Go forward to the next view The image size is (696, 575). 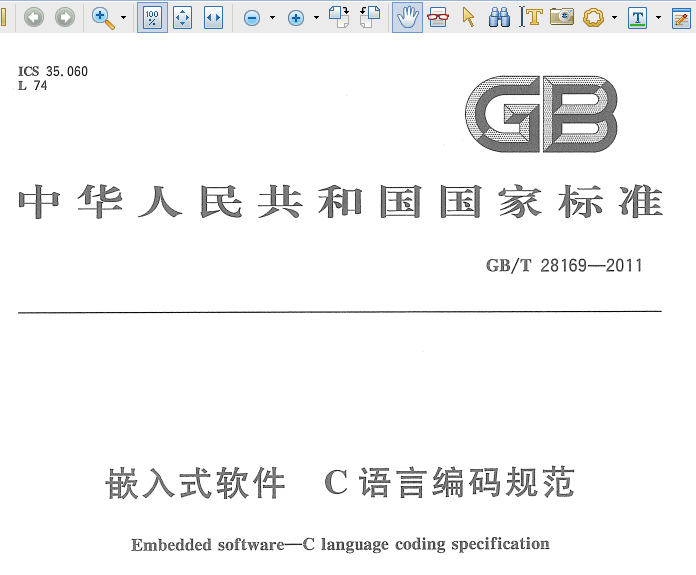[x=65, y=17]
